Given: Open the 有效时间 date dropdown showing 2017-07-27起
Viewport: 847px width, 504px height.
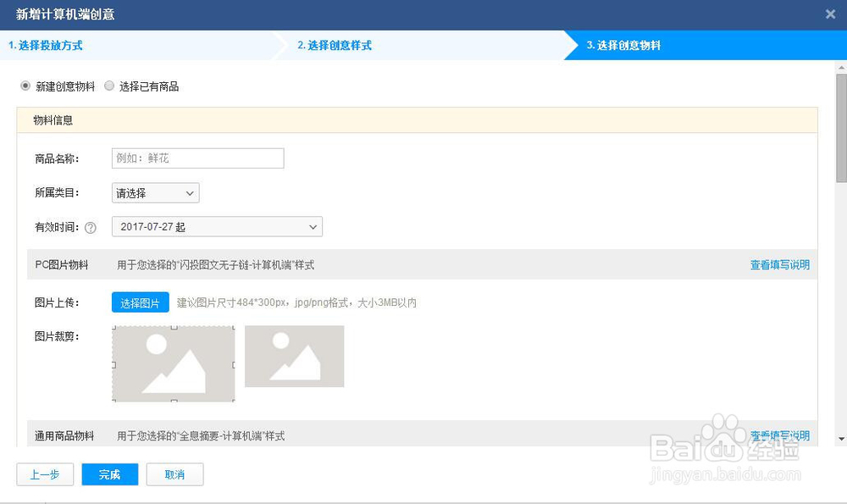Looking at the screenshot, I should click(216, 226).
